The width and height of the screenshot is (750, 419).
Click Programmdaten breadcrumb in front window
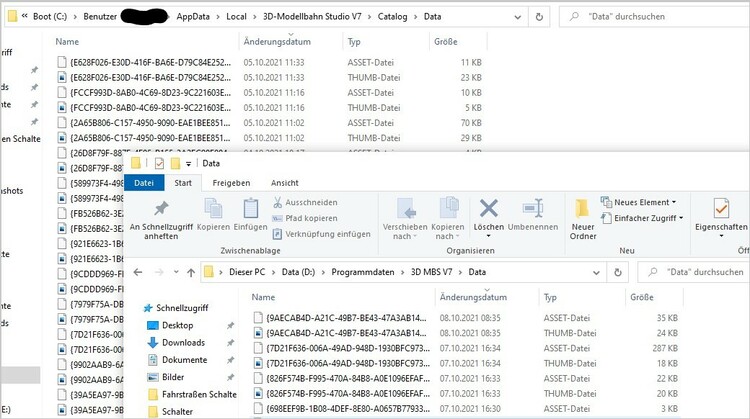[363, 272]
